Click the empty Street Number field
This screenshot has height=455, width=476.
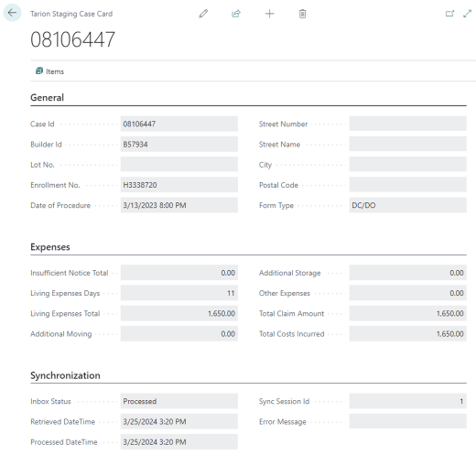click(408, 124)
